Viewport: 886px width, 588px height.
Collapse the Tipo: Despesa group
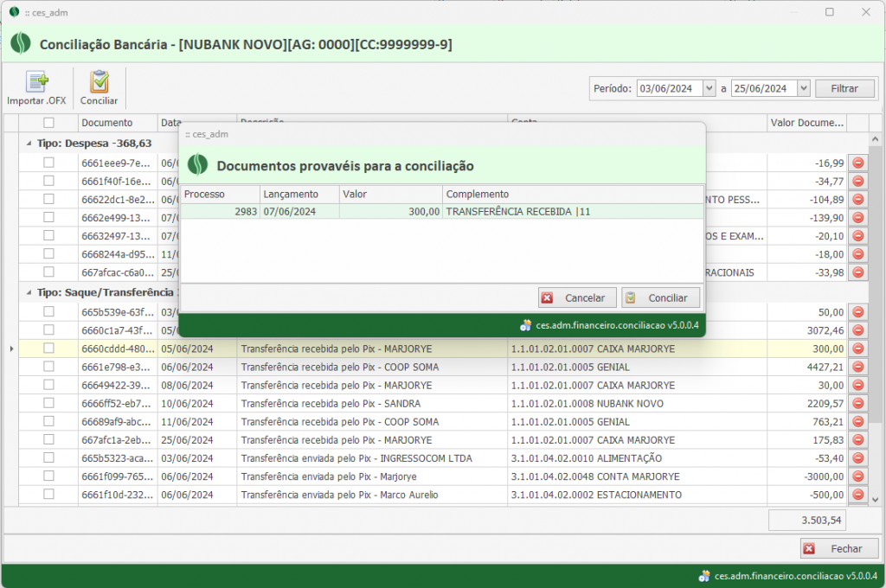click(29, 144)
